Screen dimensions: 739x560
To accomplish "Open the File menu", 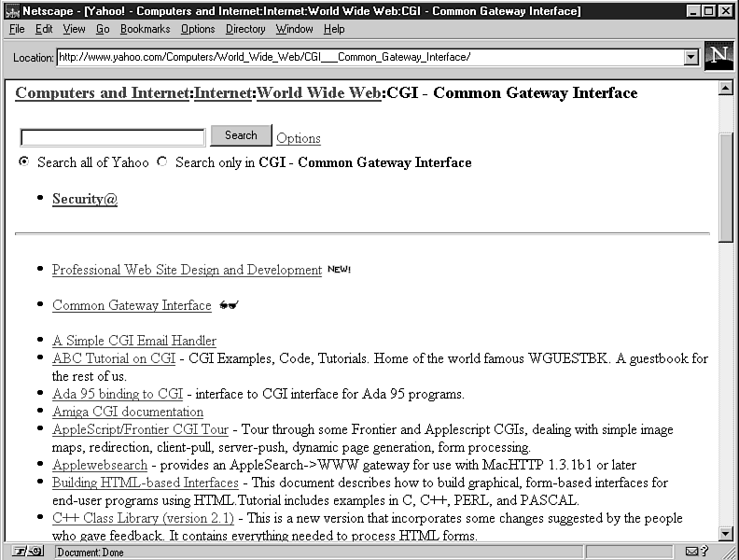I will pyautogui.click(x=17, y=29).
